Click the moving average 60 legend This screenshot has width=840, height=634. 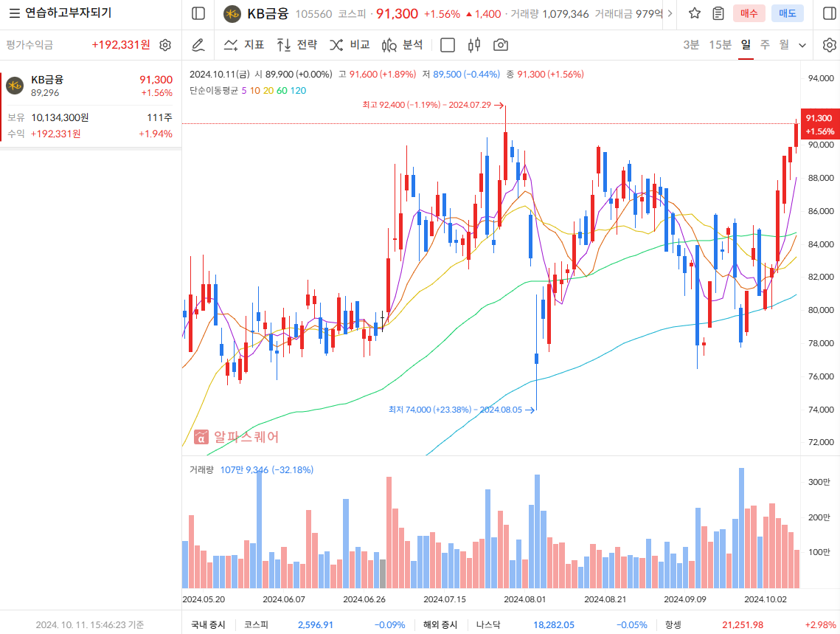pos(282,91)
